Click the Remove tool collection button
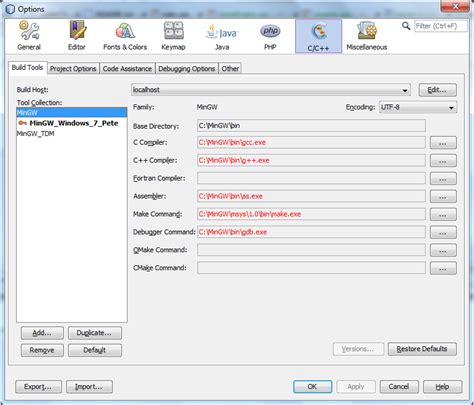 coord(42,350)
